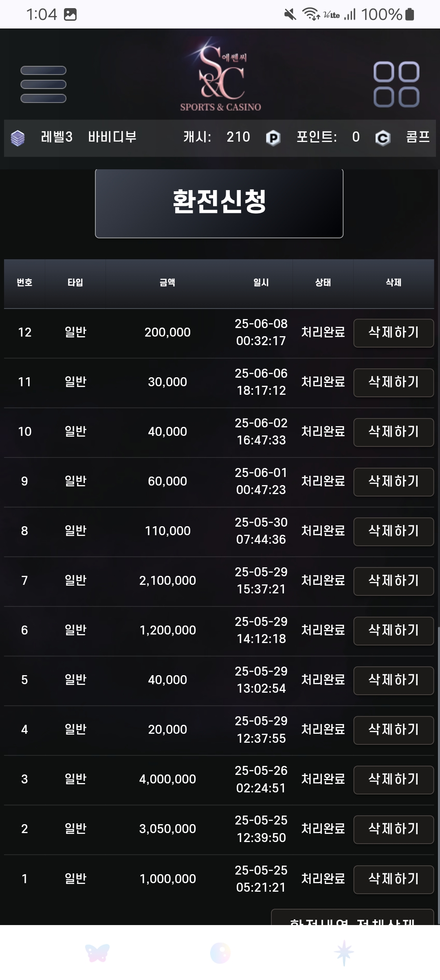Click the 환전신청 button

(x=219, y=203)
